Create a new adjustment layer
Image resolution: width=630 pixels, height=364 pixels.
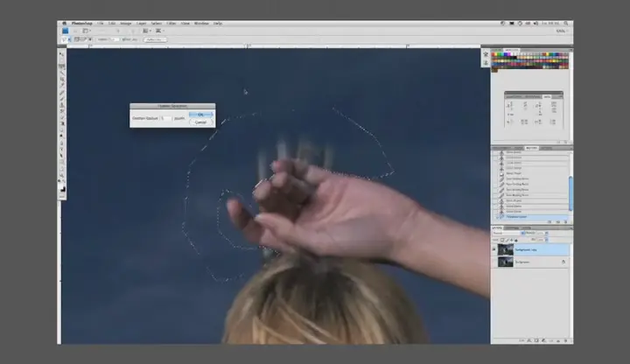point(543,340)
